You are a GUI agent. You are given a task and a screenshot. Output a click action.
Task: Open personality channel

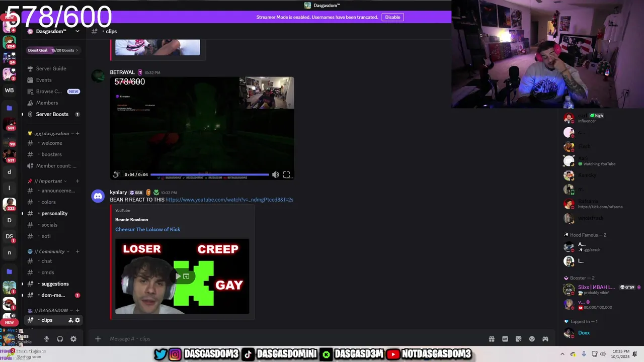[x=54, y=214]
